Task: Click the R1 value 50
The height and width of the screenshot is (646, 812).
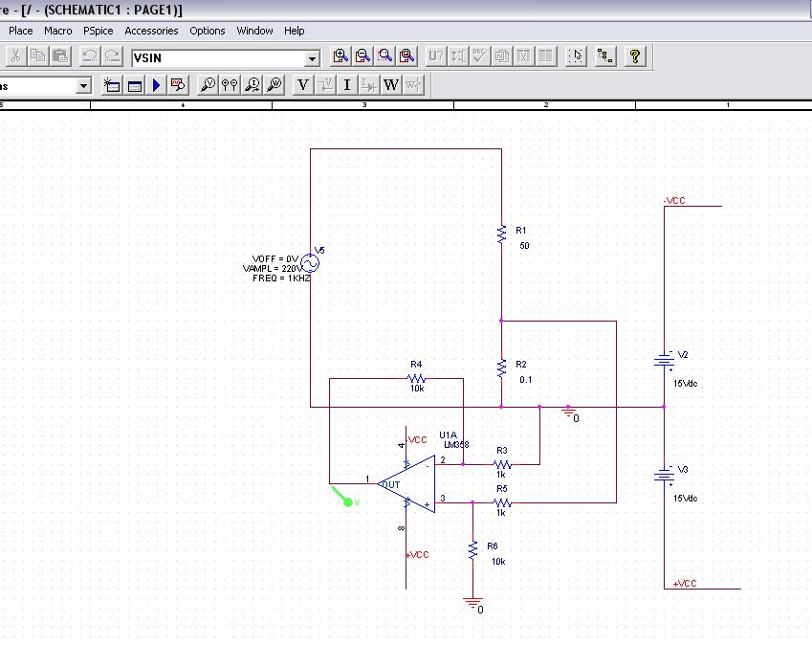Action: (x=524, y=246)
